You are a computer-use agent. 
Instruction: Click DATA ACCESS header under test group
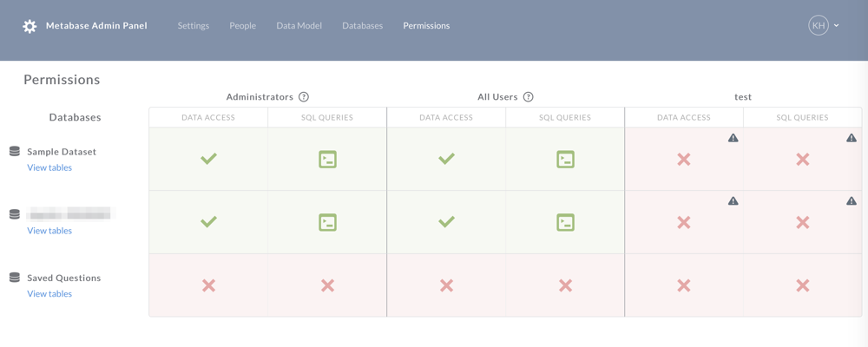click(684, 117)
